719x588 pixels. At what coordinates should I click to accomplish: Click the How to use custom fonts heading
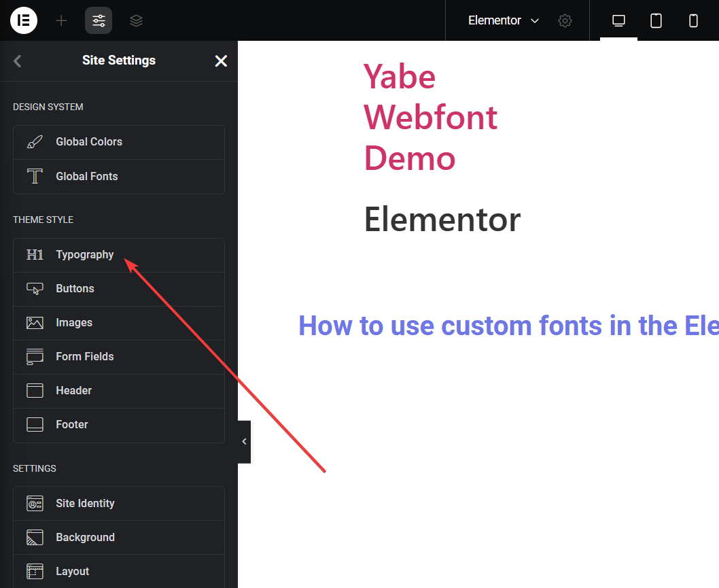coord(508,326)
